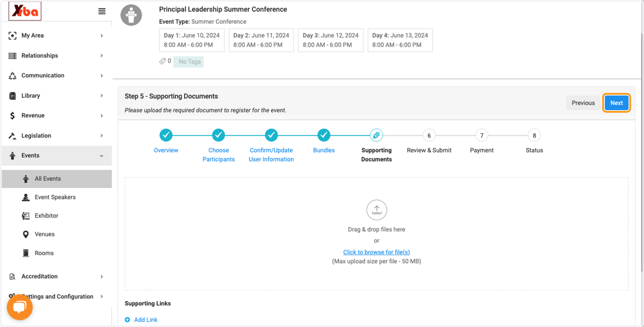Click the plus icon beside Add Link

pos(127,319)
